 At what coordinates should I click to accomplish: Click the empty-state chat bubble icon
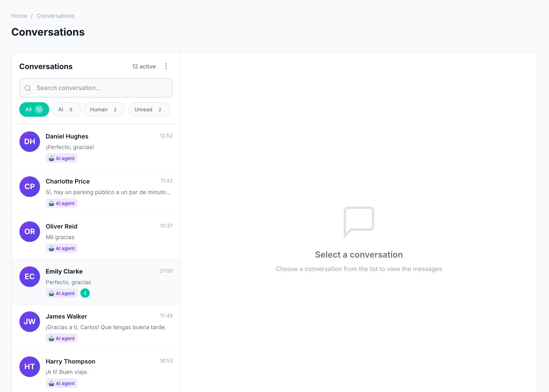tap(359, 222)
